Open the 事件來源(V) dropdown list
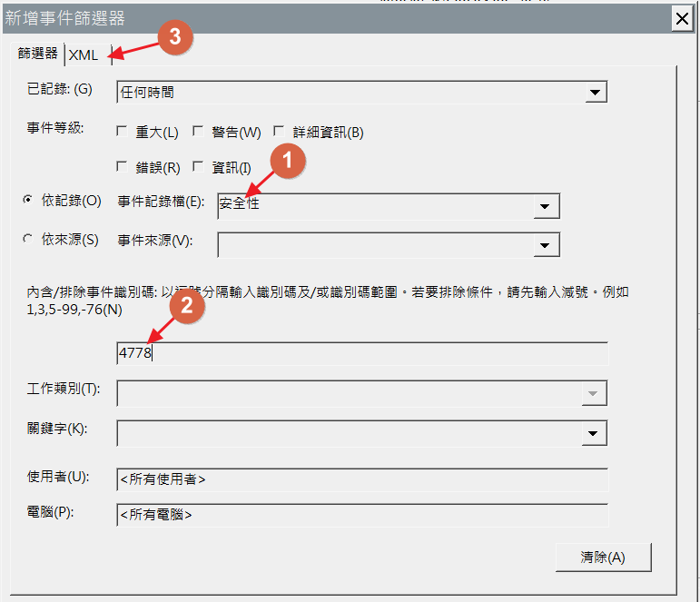Image resolution: width=700 pixels, height=602 pixels. pos(545,245)
